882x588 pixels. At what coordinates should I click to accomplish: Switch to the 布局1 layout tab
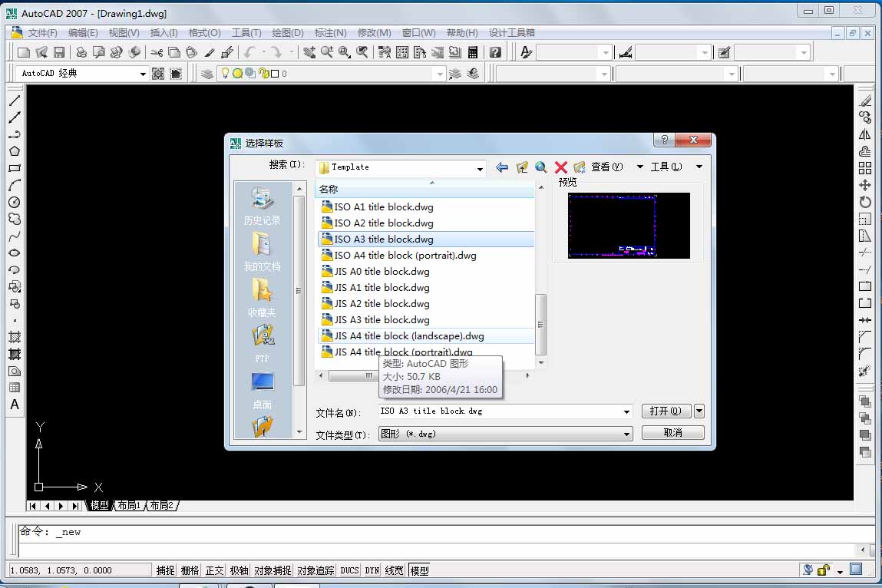[x=129, y=505]
